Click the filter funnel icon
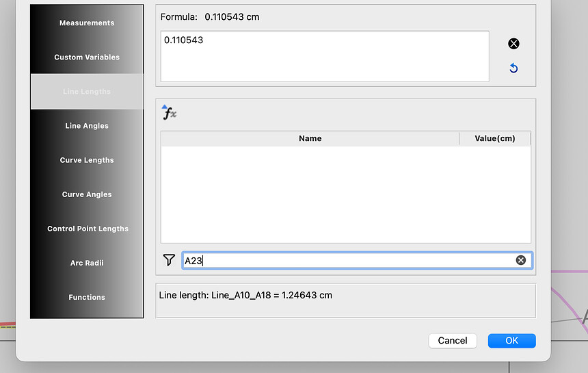 (x=169, y=259)
